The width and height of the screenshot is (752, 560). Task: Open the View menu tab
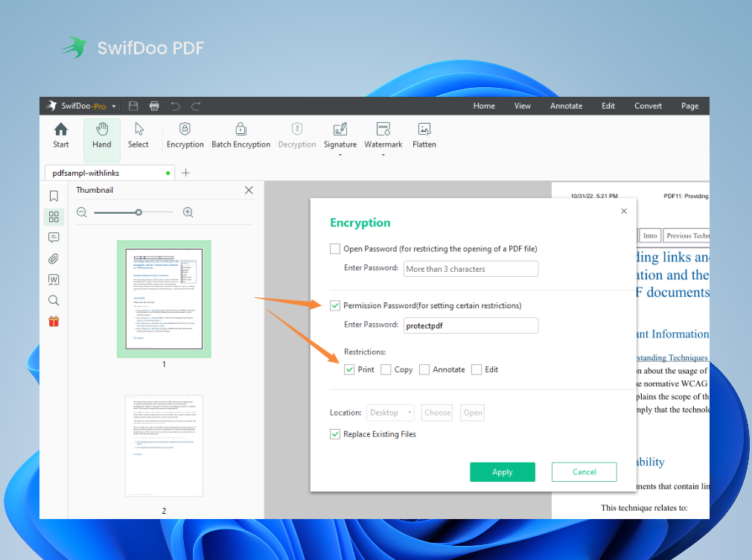pos(522,106)
